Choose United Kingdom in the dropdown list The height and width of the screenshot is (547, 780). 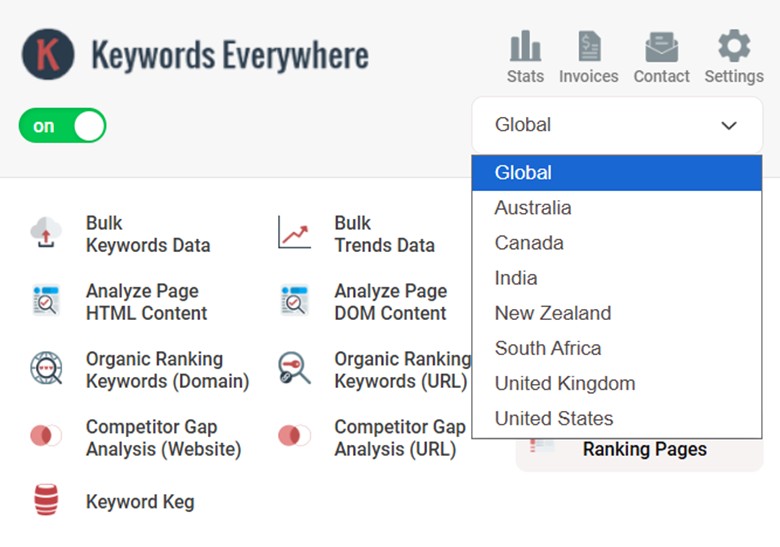[x=564, y=383]
